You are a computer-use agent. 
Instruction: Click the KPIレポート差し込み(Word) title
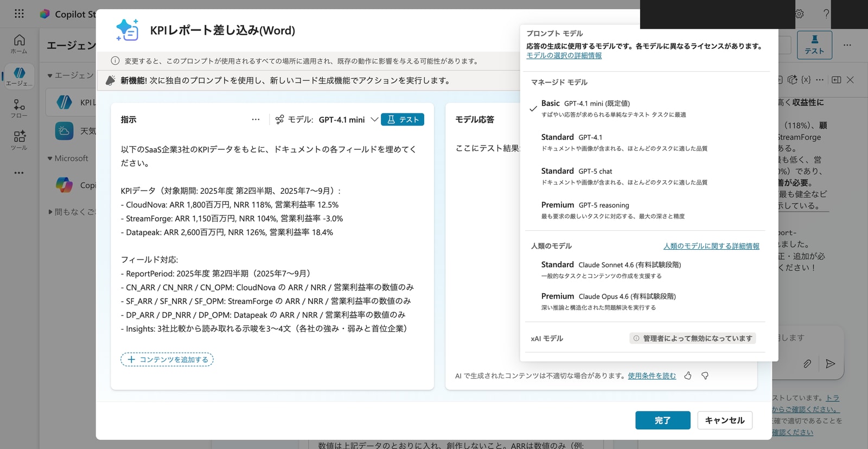click(222, 30)
